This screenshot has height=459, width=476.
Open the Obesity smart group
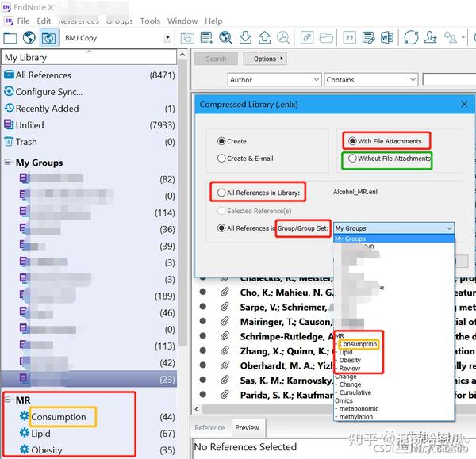(x=90, y=449)
